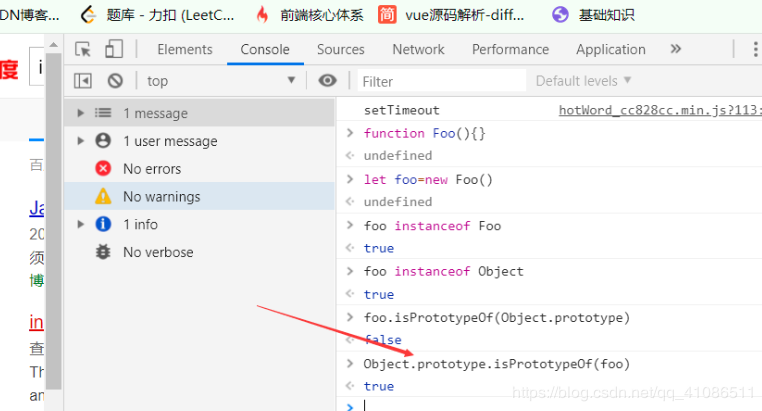
Task: Select the No warnings row
Action: [x=199, y=196]
